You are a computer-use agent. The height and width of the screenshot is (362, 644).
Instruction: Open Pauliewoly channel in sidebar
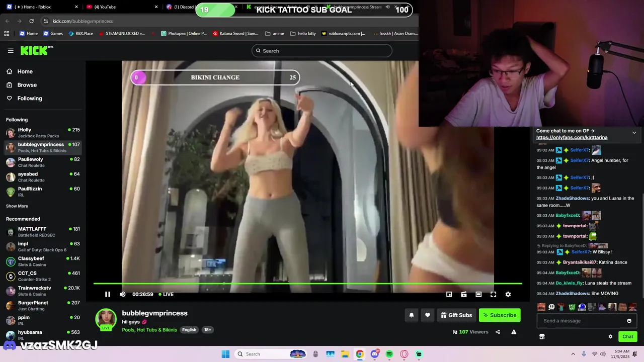pyautogui.click(x=43, y=162)
